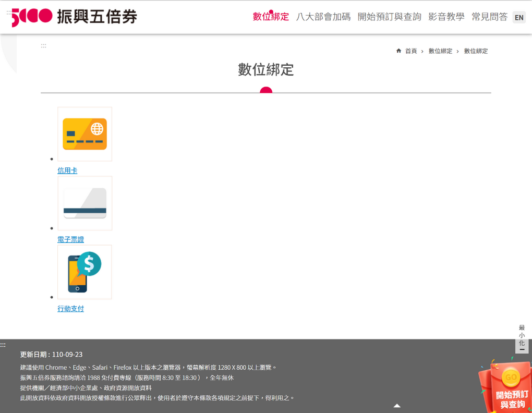Switch language with the EN button
532x413 pixels.
click(519, 17)
